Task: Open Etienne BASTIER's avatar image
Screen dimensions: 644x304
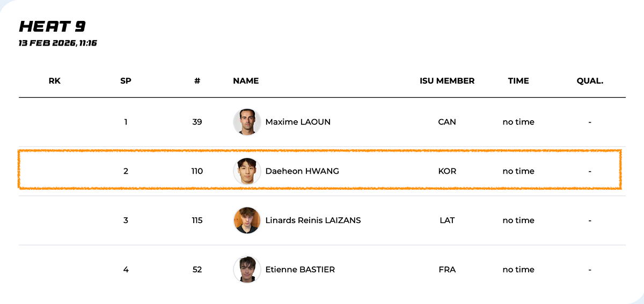Action: click(x=247, y=270)
